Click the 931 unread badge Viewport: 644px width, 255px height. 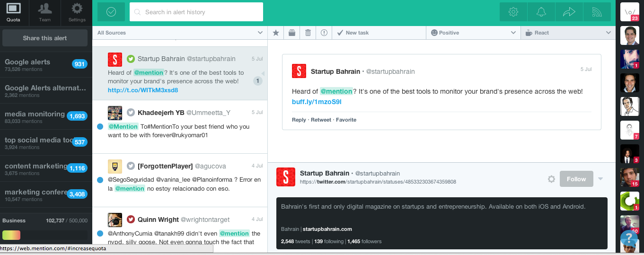click(x=79, y=64)
